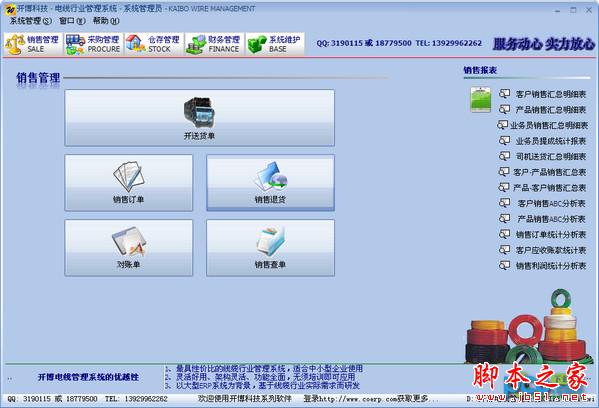Open the 仓存管理 STOCK module
Viewport: 599px width, 408px height.
tap(154, 44)
